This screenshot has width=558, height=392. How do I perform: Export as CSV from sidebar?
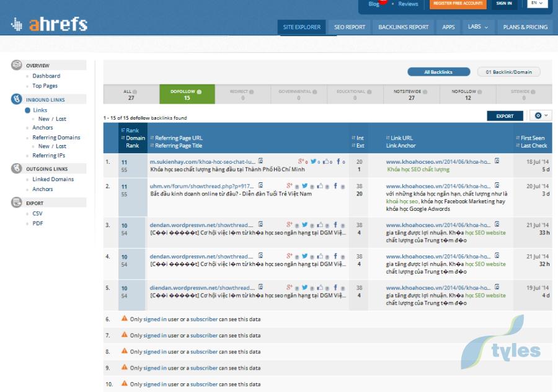point(37,213)
